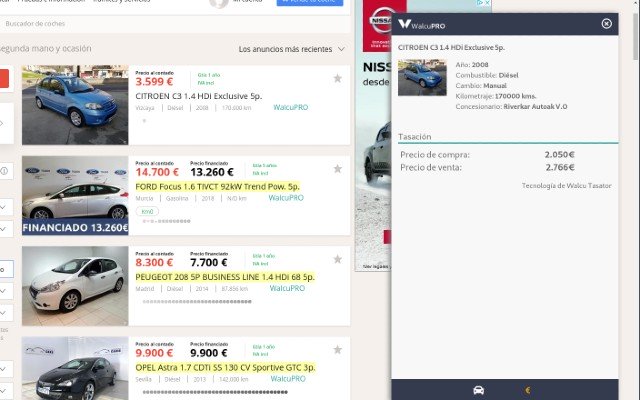Click the 3.599 € price

154,82
